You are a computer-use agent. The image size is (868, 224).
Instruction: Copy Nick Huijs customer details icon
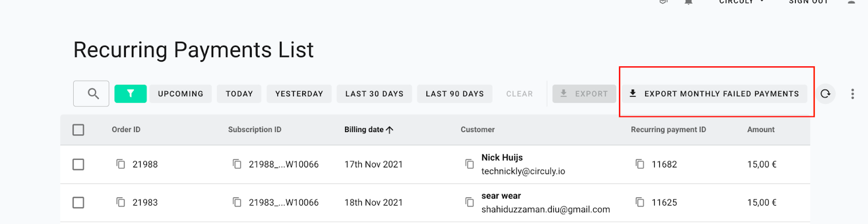pyautogui.click(x=469, y=164)
